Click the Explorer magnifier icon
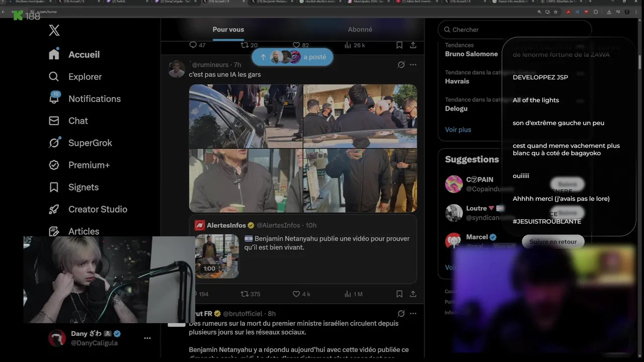Viewport: 644px width, 362px height. pos(54,76)
